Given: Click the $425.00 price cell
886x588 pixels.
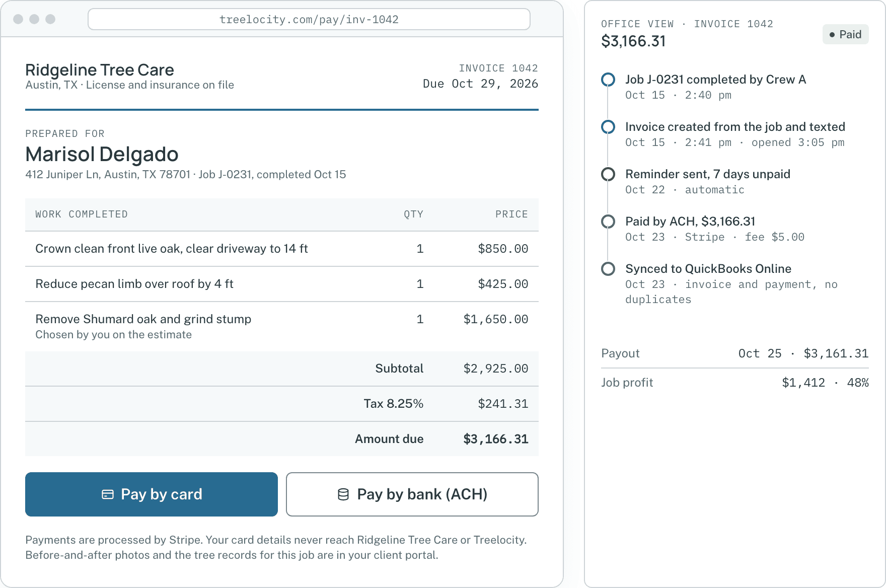Looking at the screenshot, I should [503, 284].
